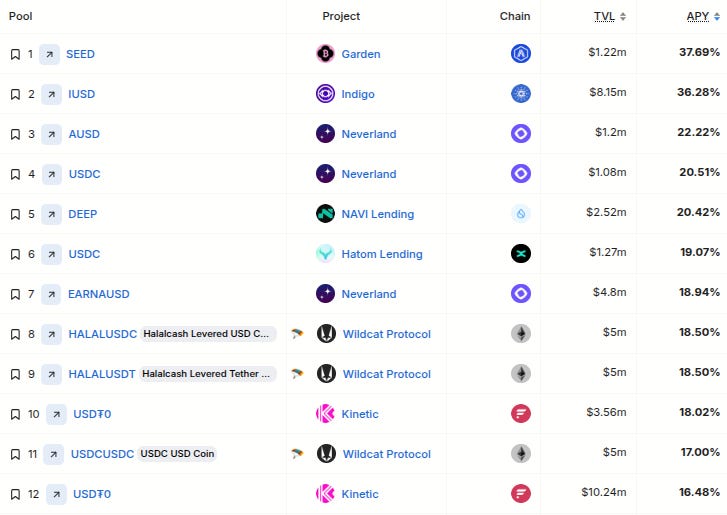Screen dimensions: 727x515
Task: Select the 37.69% APY value
Action: click(x=699, y=52)
